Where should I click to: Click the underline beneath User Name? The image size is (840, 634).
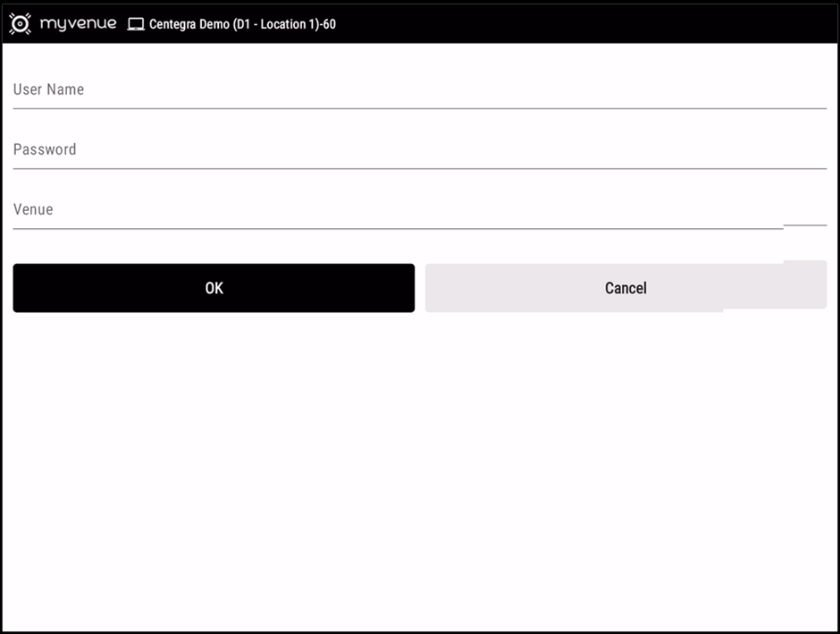(420, 108)
